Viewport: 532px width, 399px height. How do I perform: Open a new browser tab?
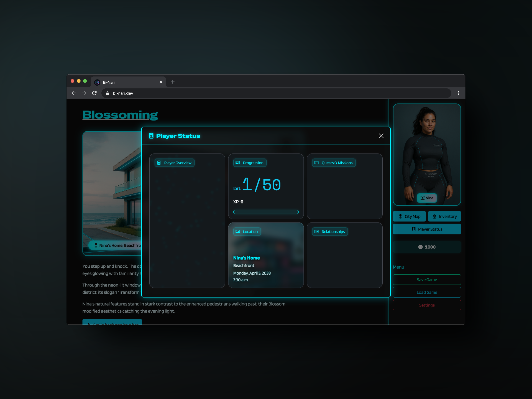click(173, 82)
